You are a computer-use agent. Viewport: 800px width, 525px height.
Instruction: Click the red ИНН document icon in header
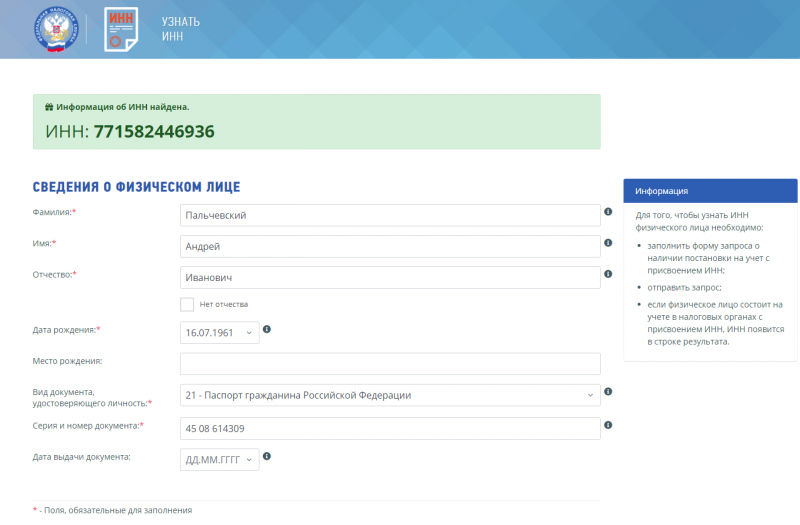point(121,28)
